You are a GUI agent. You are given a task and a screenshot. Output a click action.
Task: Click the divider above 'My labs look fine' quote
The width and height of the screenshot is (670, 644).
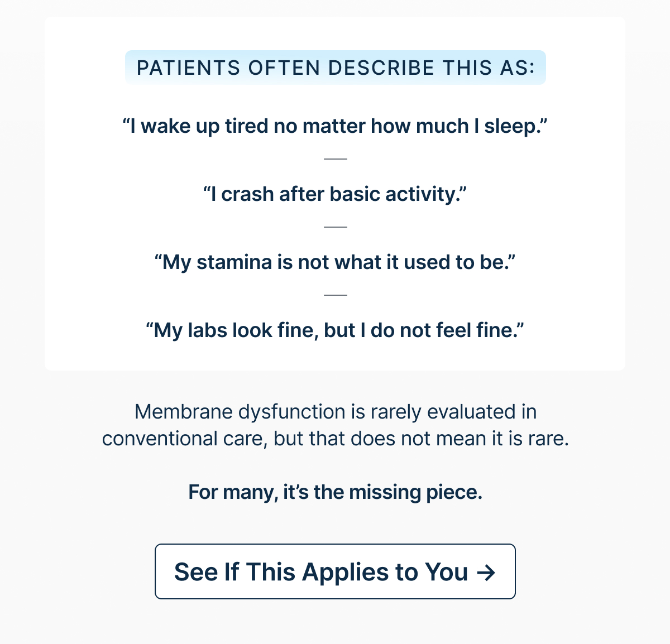(335, 295)
